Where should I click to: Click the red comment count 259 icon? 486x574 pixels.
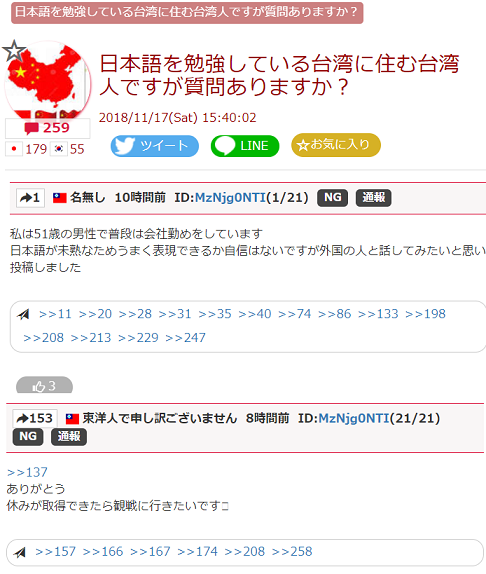pos(47,128)
